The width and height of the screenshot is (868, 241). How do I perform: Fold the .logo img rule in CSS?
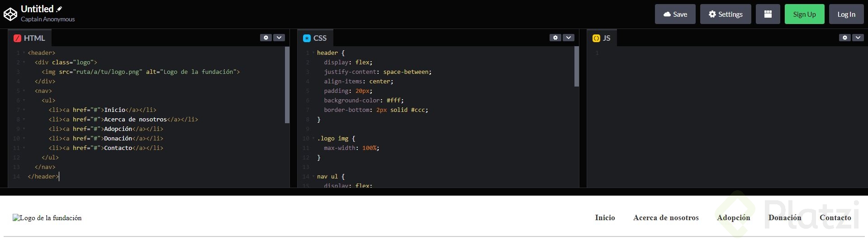pos(313,139)
